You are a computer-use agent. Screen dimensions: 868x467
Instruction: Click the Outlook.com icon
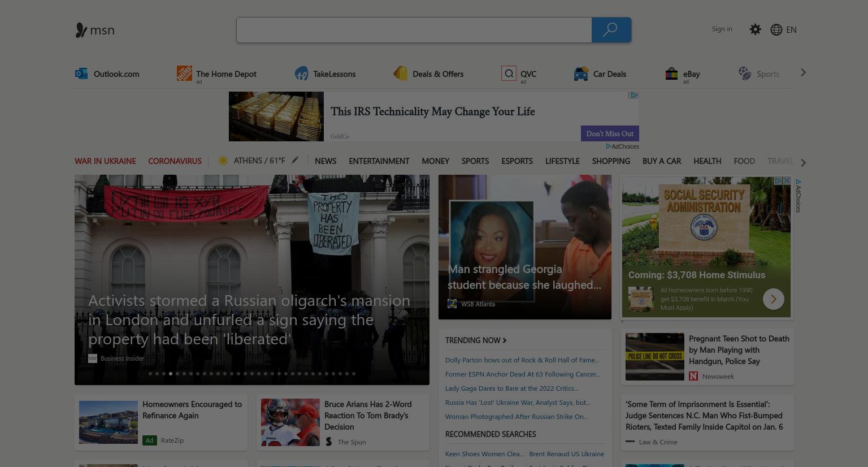[x=81, y=73]
